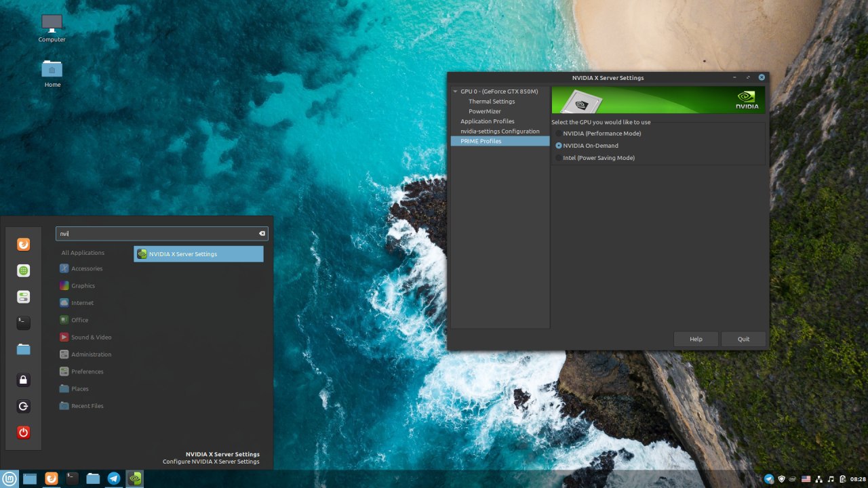Open the Files manager from the taskbar

click(93, 479)
